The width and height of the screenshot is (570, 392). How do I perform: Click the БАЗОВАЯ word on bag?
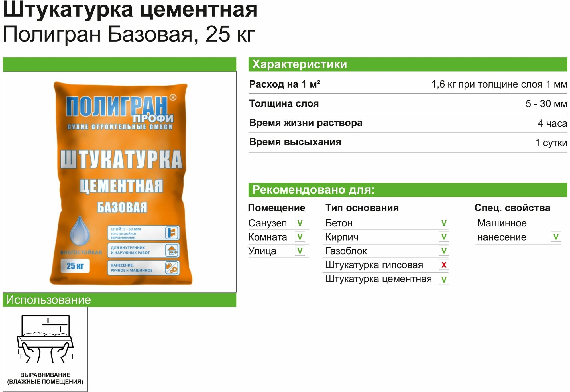click(122, 208)
